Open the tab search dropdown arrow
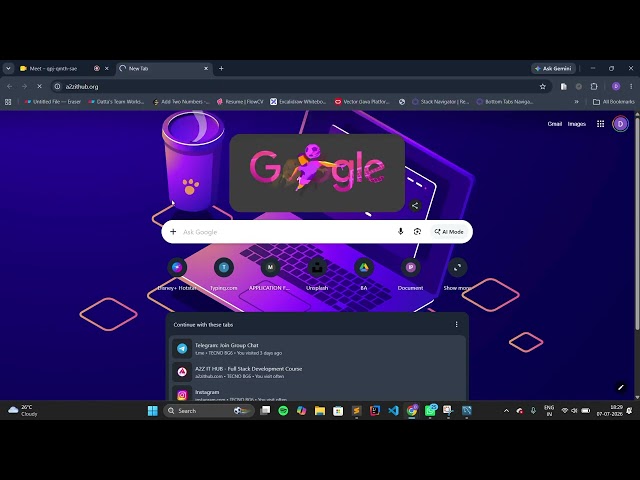This screenshot has height=480, width=640. pos(8,68)
